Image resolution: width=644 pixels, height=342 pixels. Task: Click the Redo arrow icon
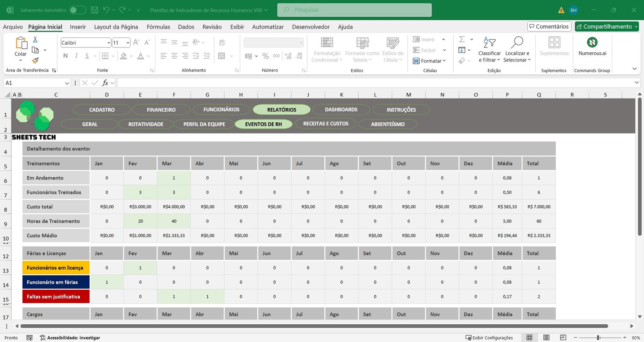click(x=122, y=10)
